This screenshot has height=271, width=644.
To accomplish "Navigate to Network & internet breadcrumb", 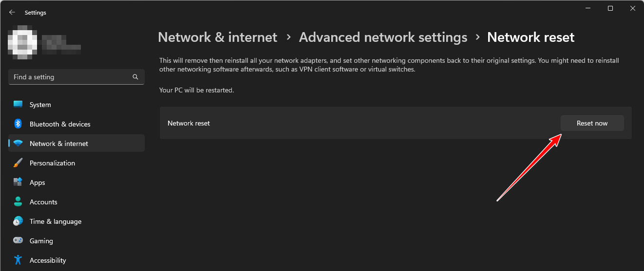I will 217,37.
